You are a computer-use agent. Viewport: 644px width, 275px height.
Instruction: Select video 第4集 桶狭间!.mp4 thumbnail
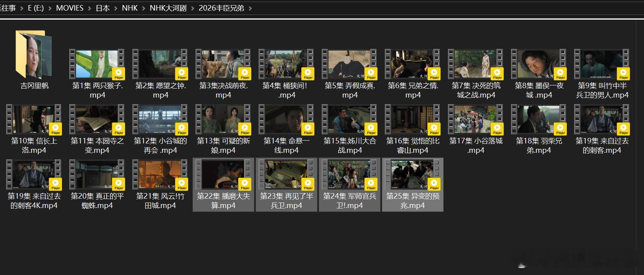[286, 64]
